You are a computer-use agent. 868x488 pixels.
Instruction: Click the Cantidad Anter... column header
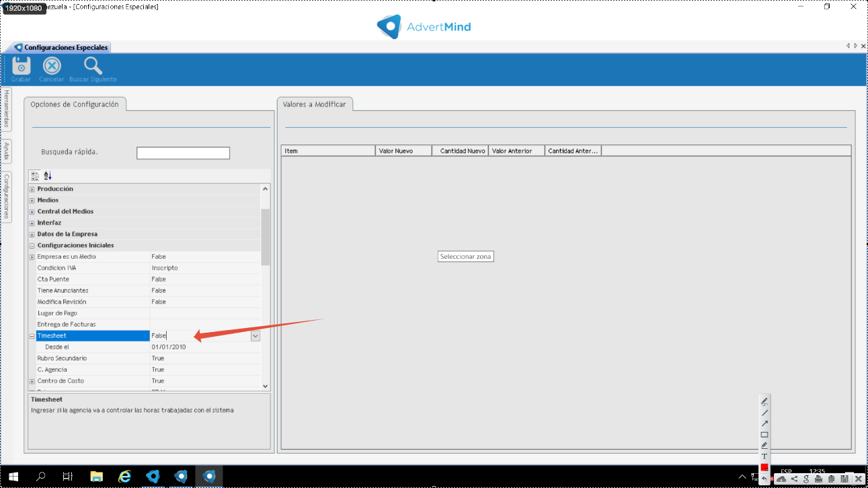[573, 151]
